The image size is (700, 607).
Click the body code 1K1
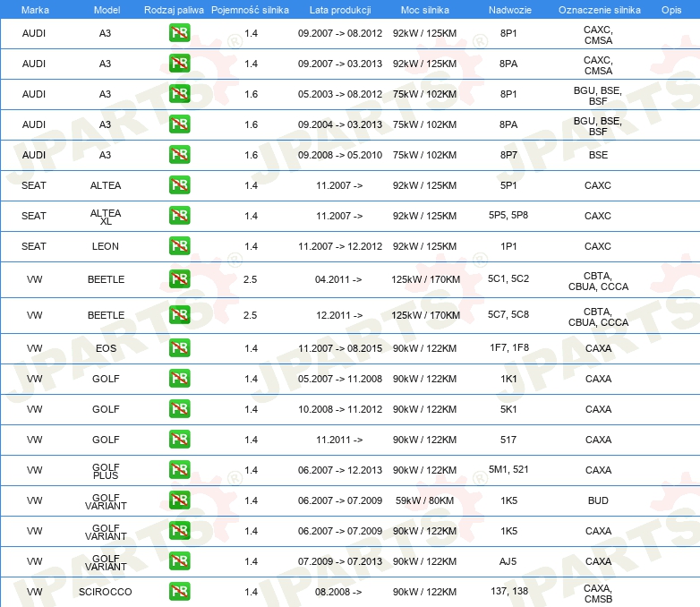click(508, 379)
